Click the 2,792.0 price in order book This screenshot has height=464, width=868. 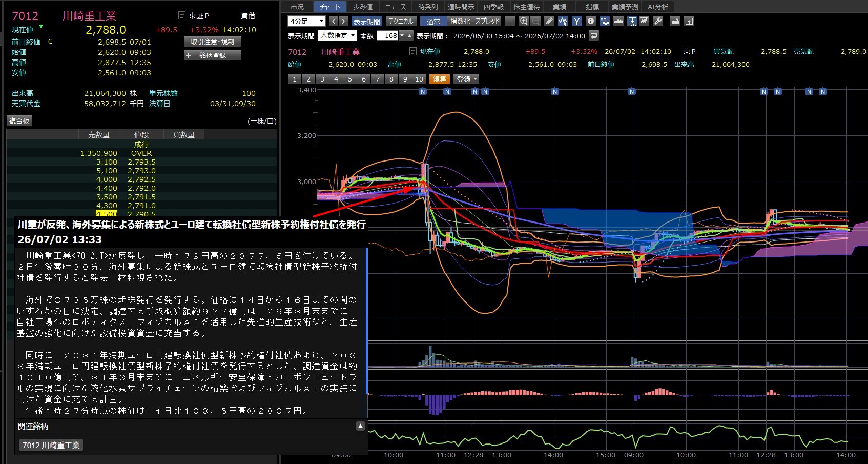(141, 188)
